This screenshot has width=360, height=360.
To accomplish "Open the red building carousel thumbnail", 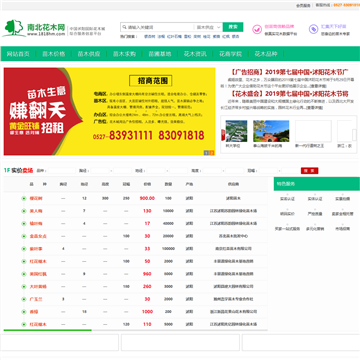I will tap(271, 131).
